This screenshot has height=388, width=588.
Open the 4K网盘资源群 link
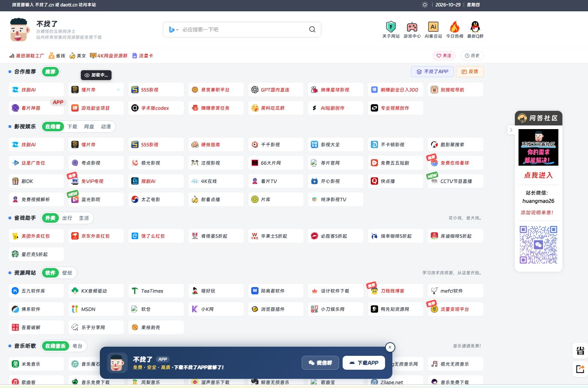coord(109,56)
